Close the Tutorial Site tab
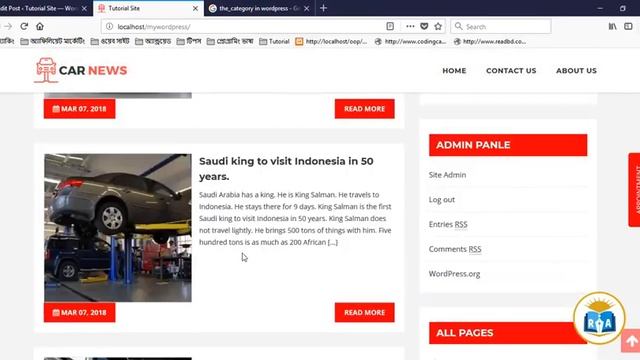The height and width of the screenshot is (360, 640). pos(196,8)
